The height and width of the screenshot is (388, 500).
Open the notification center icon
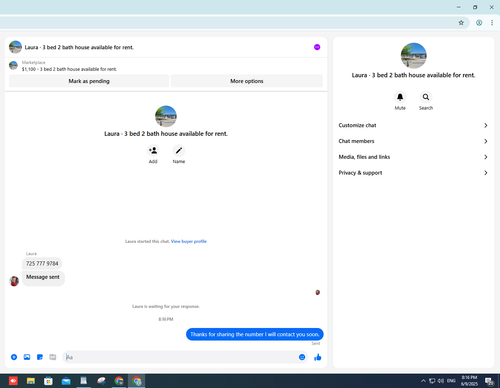tap(489, 381)
